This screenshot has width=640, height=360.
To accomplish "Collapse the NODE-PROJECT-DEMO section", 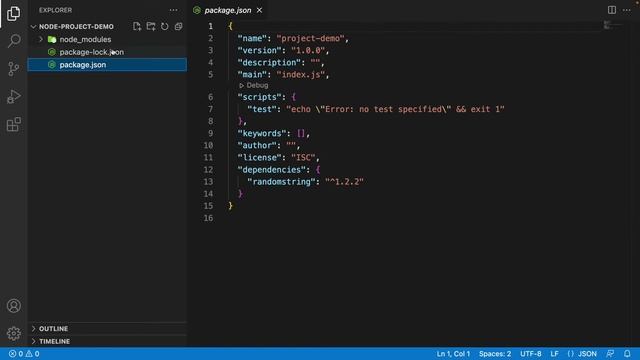I will click(76, 27).
